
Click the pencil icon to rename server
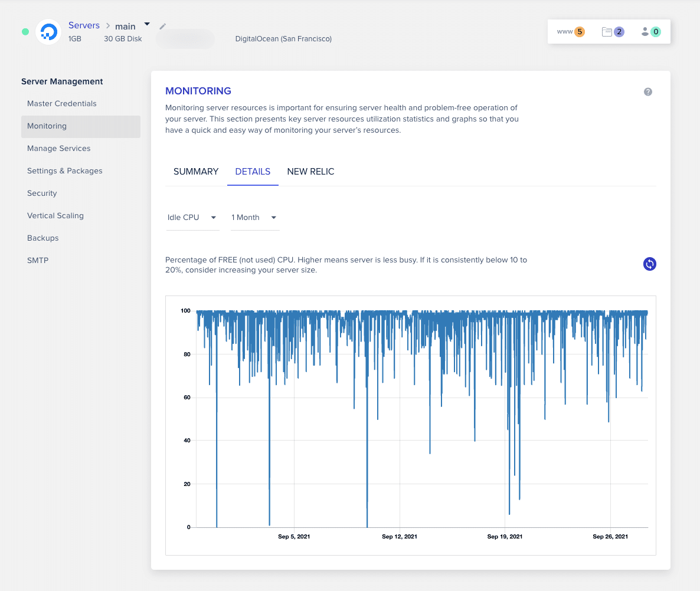coord(162,26)
